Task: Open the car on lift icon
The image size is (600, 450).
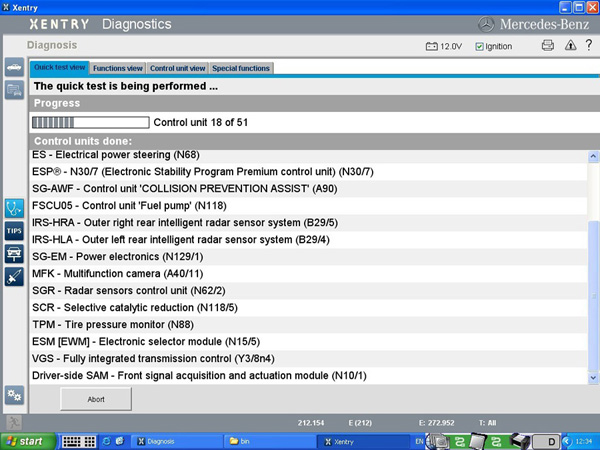Action: pos(14,254)
